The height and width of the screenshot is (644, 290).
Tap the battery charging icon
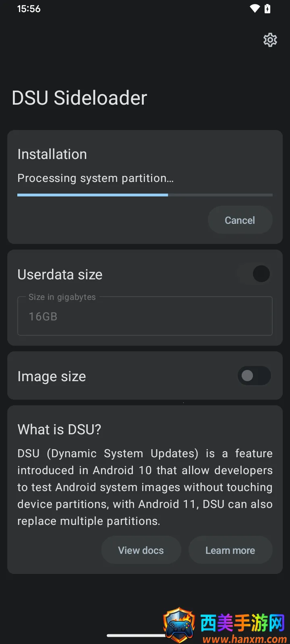coord(267,8)
